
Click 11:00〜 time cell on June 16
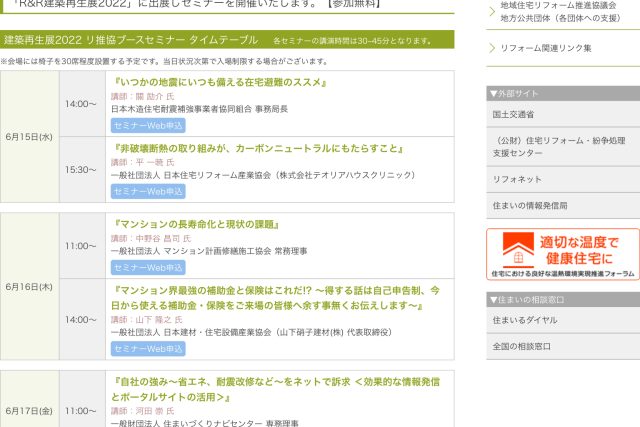tap(82, 246)
